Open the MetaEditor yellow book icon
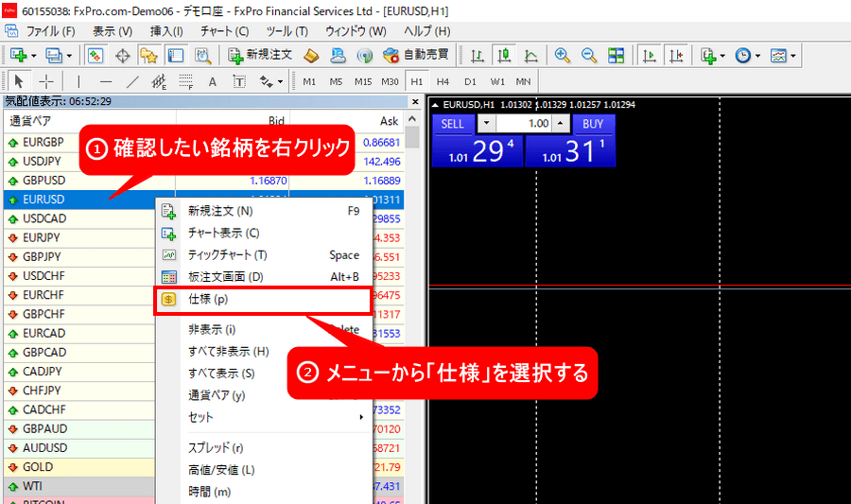 coord(311,56)
